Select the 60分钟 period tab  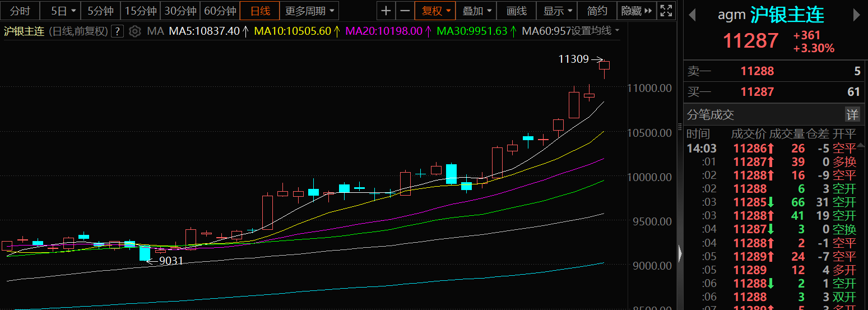point(220,11)
